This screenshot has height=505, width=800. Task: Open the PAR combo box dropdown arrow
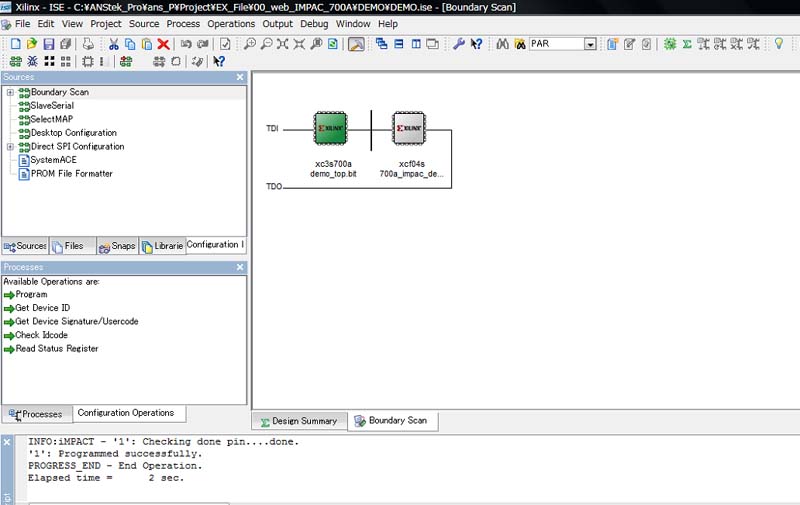pyautogui.click(x=590, y=44)
